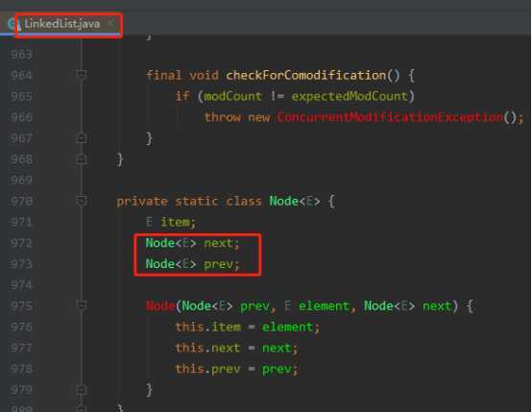Click the red Node constructor name on line 975
The width and height of the screenshot is (532, 412).
coord(160,306)
